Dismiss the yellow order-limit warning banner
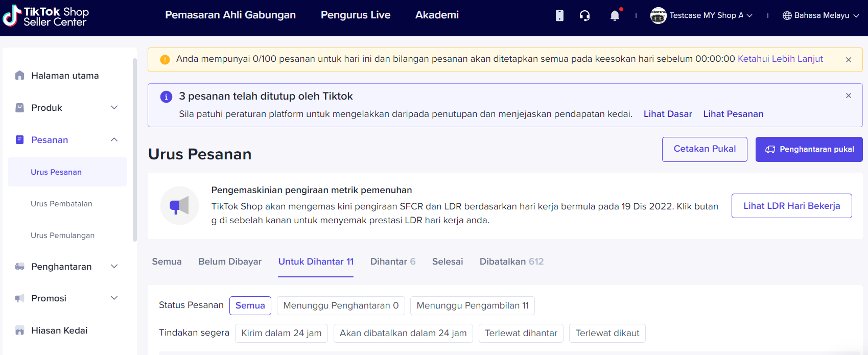The width and height of the screenshot is (868, 355). (x=849, y=60)
